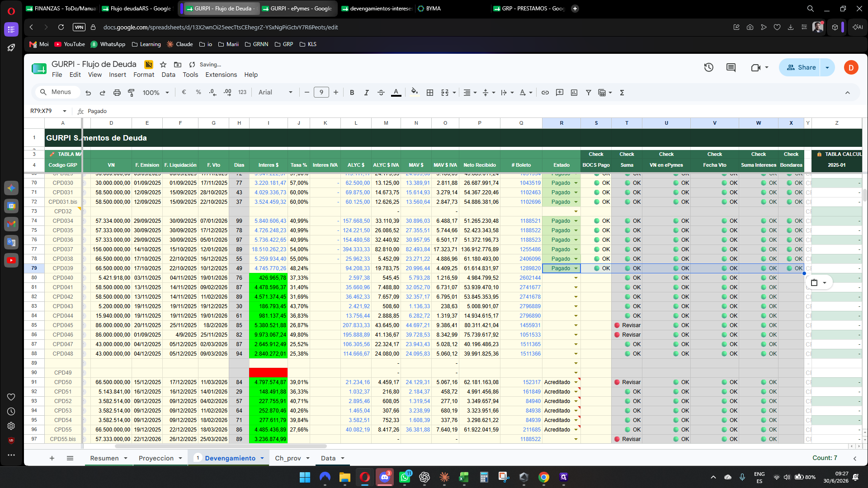Open the zoom 100% dropdown

pos(156,93)
